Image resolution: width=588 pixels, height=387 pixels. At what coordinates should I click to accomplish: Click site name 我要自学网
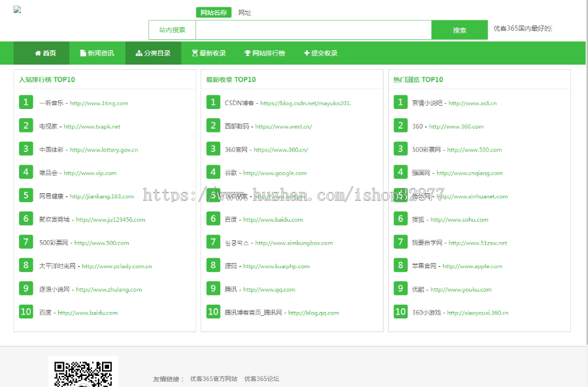[427, 243]
